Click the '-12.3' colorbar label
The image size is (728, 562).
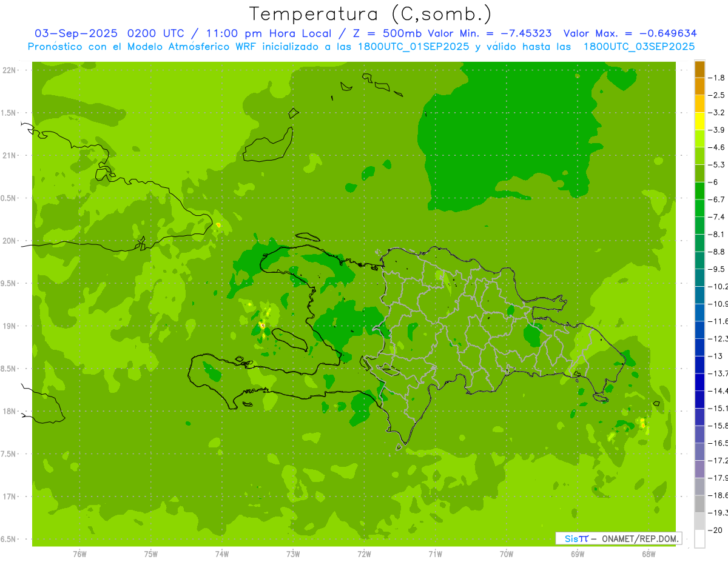pos(720,338)
